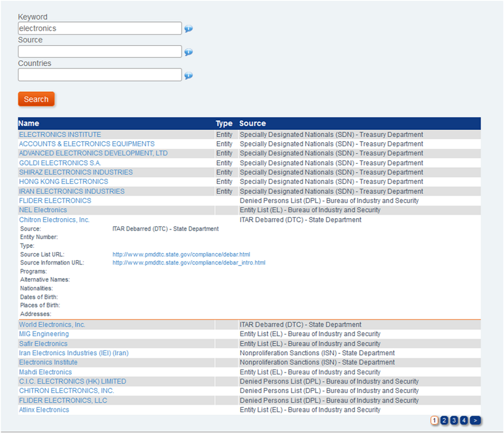Open HONG KONG ELECTRONICS result
The height and width of the screenshot is (434, 504).
[63, 181]
